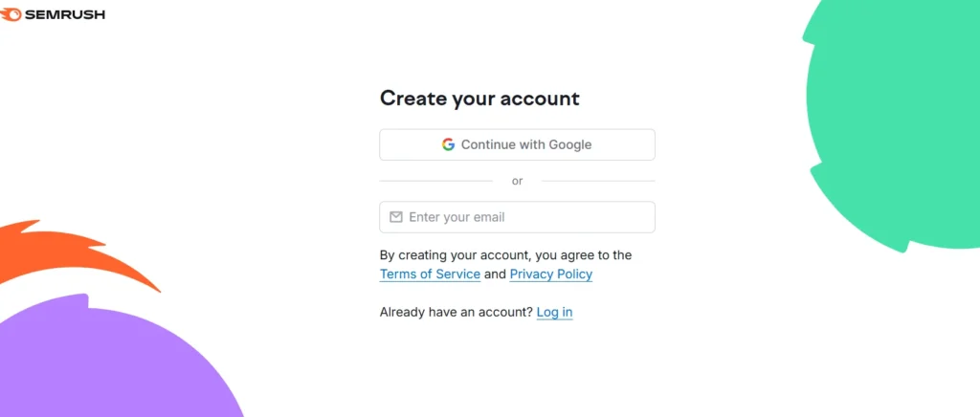Viewport: 980px width, 417px height.
Task: Click the Google G logo icon
Action: pyautogui.click(x=448, y=144)
